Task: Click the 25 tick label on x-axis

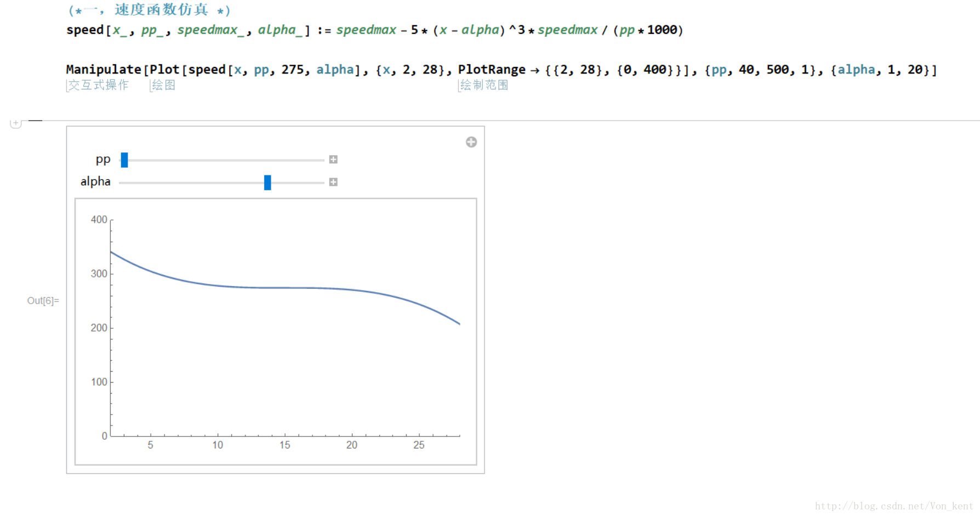Action: click(x=419, y=445)
